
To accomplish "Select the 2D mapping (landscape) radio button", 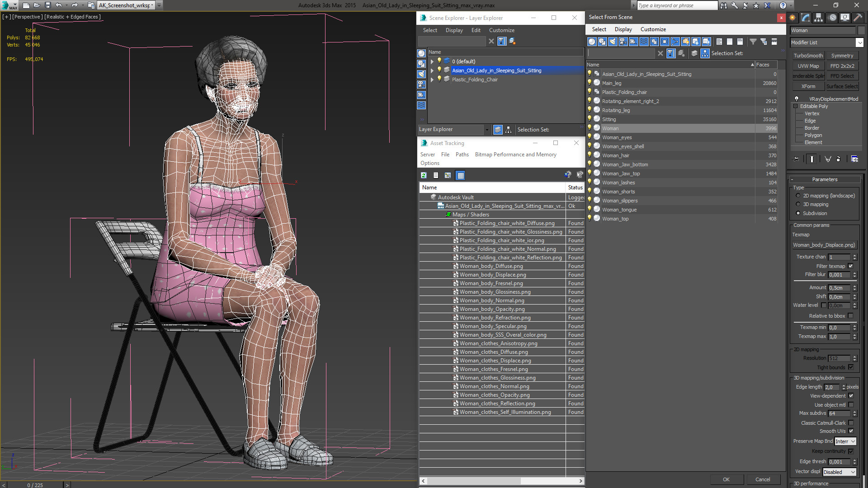I will click(798, 196).
